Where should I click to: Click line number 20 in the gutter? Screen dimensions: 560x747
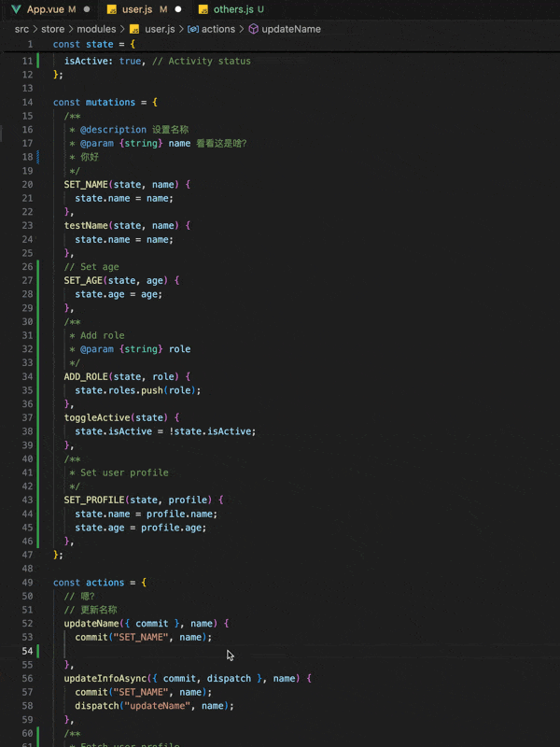[28, 184]
